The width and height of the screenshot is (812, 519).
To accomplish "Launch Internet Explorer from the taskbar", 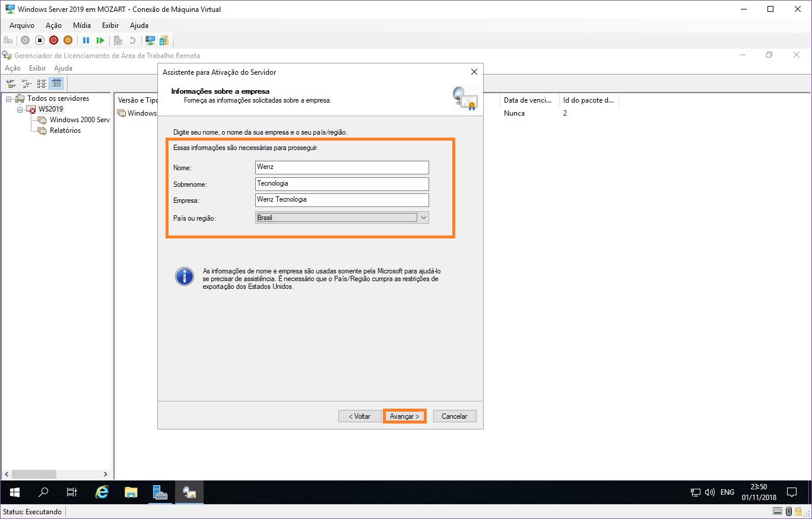I will coord(102,492).
